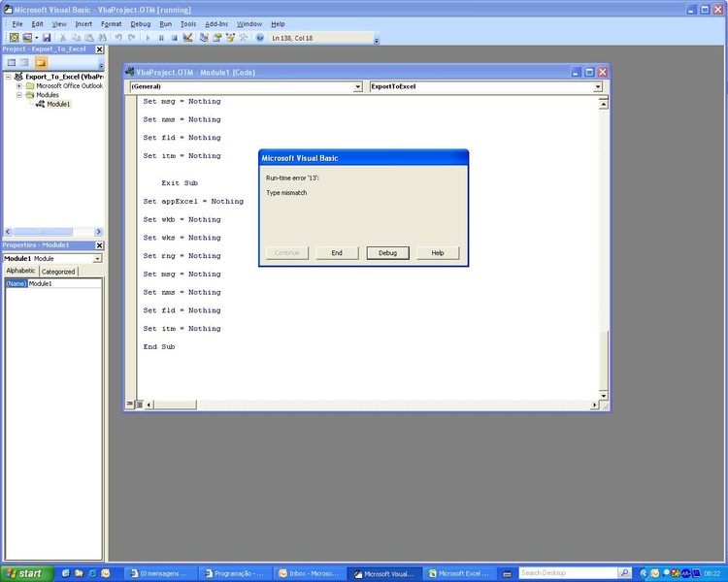This screenshot has height=582, width=728.
Task: Click the Search Desktop input field
Action: tap(568, 573)
